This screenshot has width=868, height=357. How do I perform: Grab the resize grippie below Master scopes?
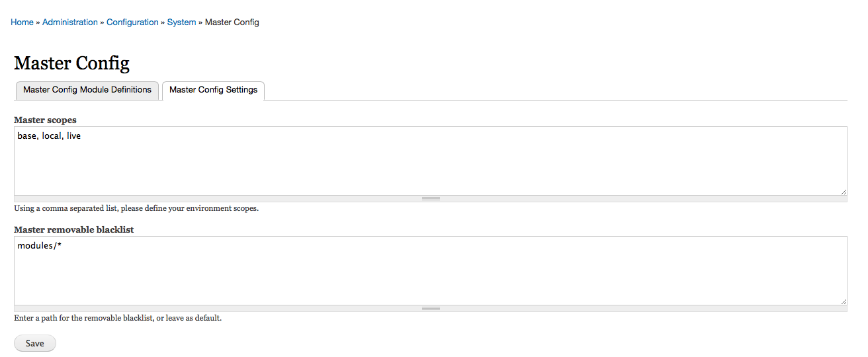click(431, 198)
